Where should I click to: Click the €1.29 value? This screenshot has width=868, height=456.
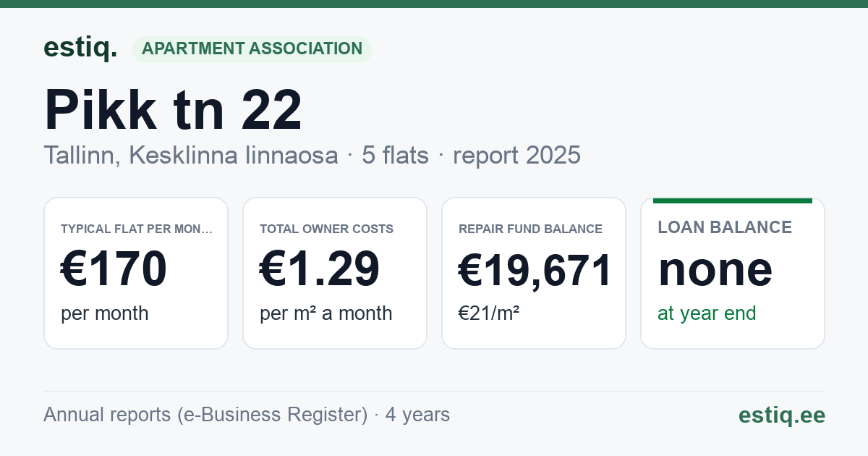coord(319,269)
